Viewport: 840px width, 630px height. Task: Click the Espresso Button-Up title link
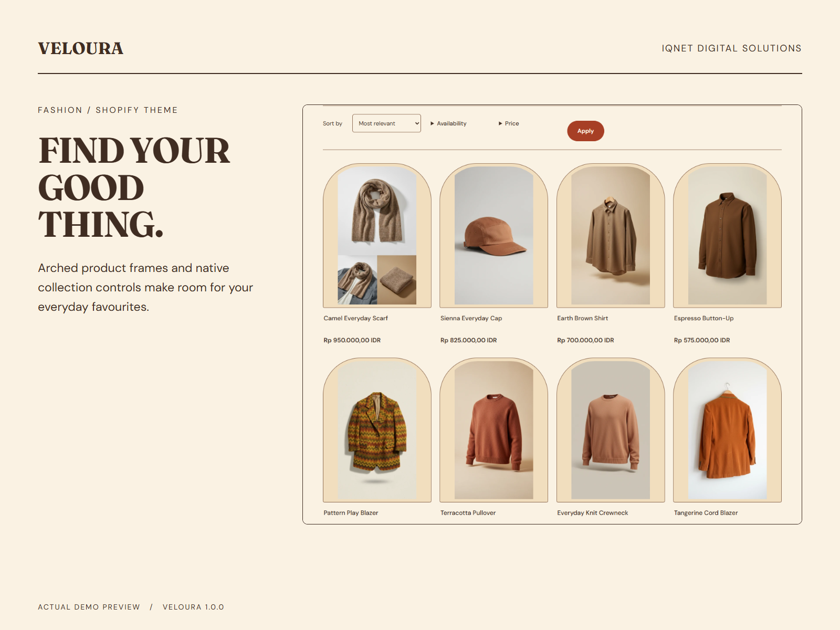click(703, 318)
